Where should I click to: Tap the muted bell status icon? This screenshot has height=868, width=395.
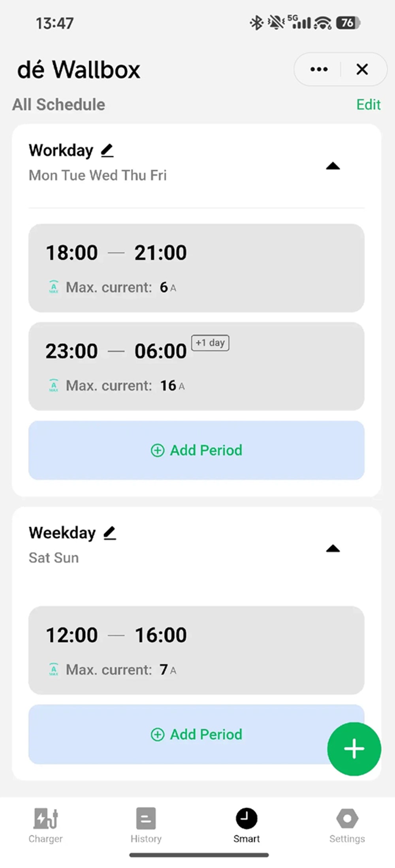276,22
